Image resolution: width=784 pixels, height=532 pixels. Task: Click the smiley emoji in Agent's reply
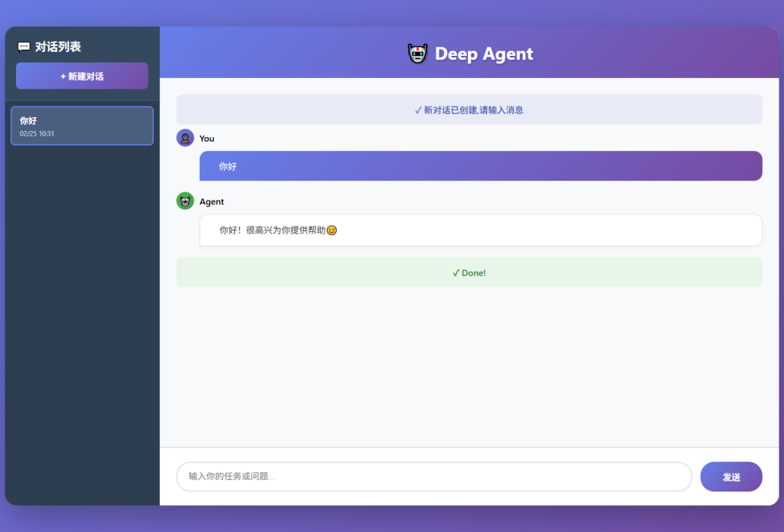point(332,230)
